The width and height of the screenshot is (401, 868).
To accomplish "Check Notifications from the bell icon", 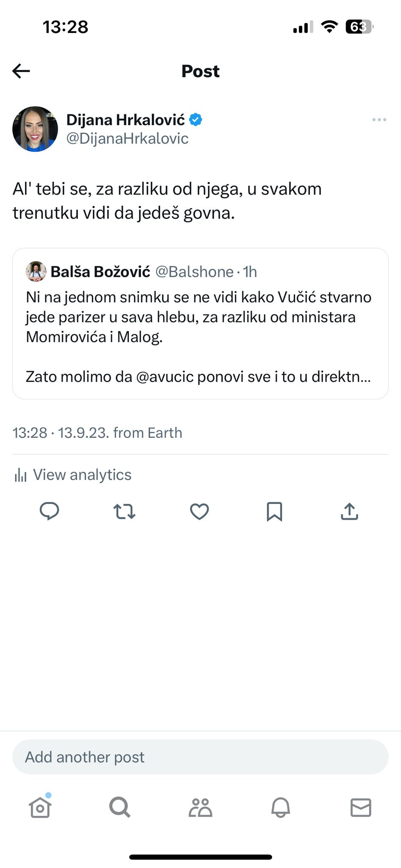I will 280,807.
